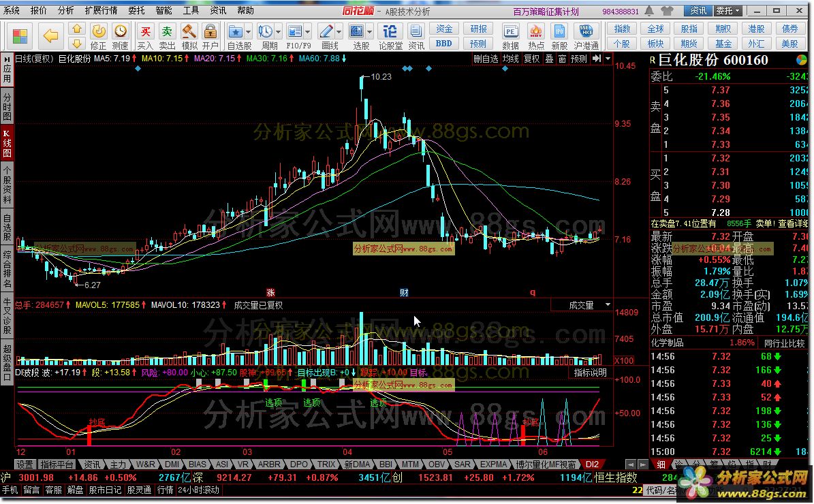This screenshot has height=504, width=814.
Task: Toggle 预测 forecast on chart header
Action: 579,59
